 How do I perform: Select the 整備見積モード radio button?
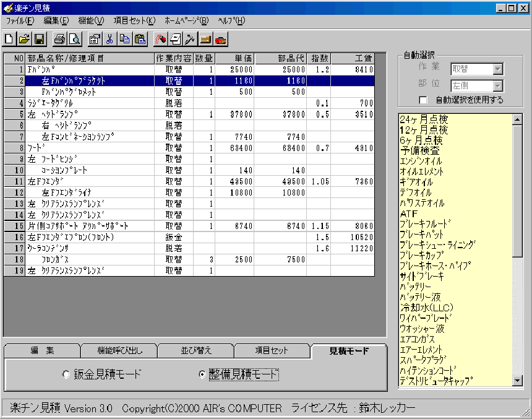(202, 374)
